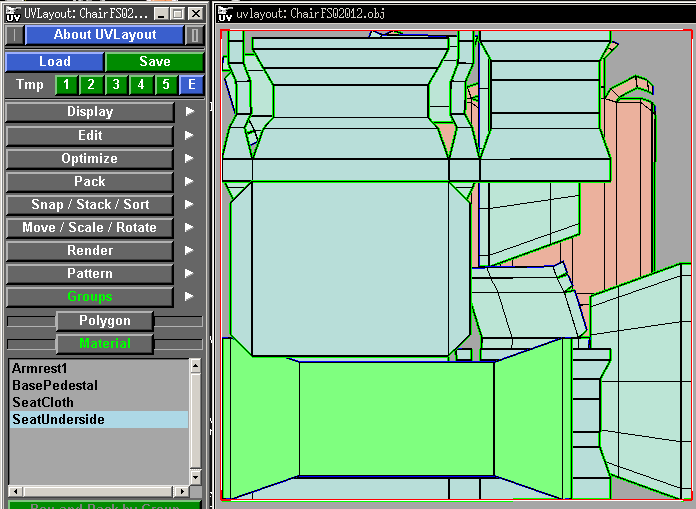Expand the Move / Scale / Rotate arrow
Viewport: 696px width, 509px height.
coord(190,227)
